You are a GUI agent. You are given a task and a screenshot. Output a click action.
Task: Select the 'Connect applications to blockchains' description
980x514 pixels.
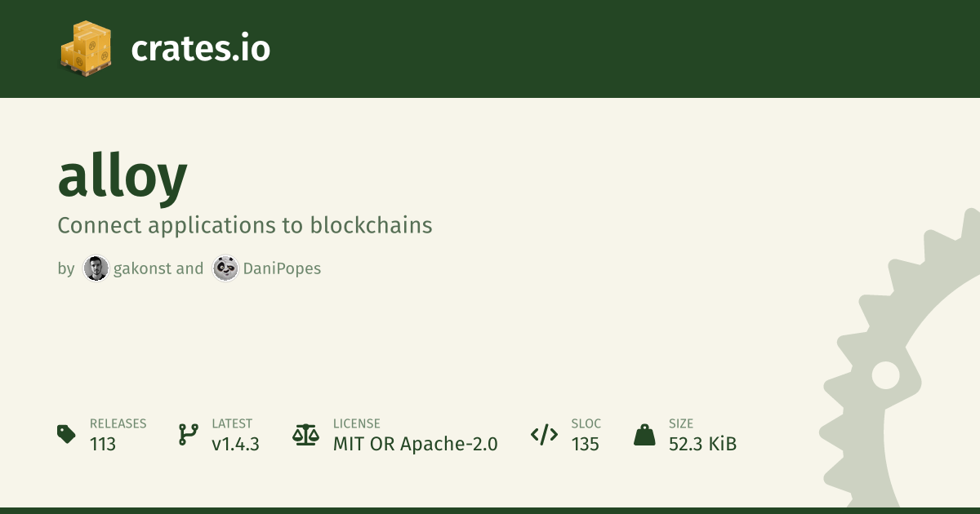244,225
